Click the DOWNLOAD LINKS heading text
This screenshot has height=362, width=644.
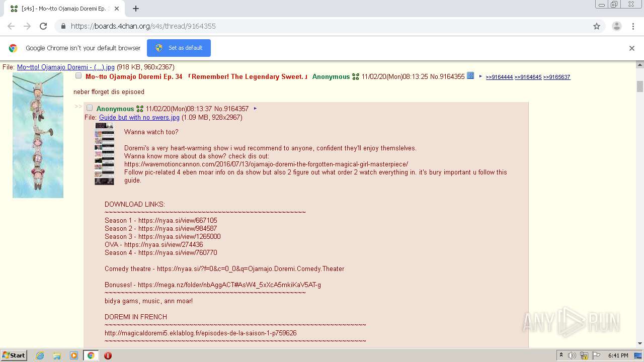pyautogui.click(x=135, y=204)
